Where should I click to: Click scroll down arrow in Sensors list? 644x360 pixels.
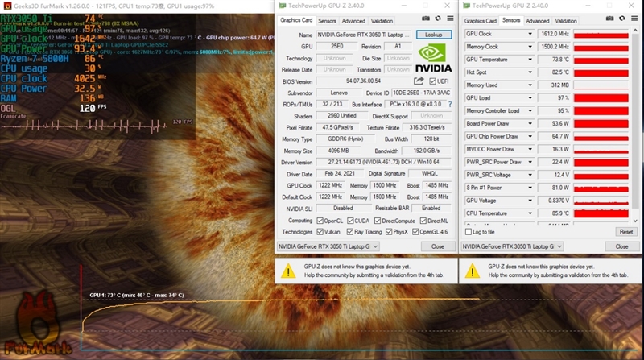pyautogui.click(x=635, y=221)
